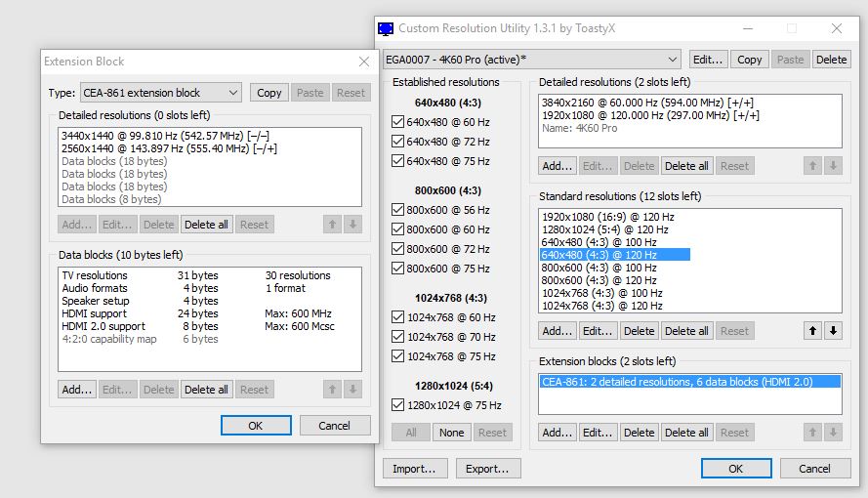
Task: Uncheck 640x480 @ 60 Hz checkbox
Action: 397,122
